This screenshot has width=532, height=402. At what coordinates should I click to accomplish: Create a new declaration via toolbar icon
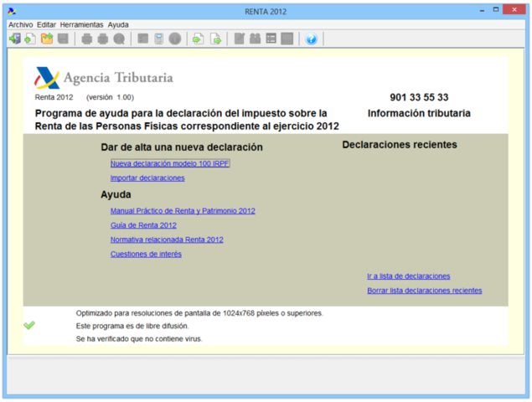pyautogui.click(x=30, y=39)
